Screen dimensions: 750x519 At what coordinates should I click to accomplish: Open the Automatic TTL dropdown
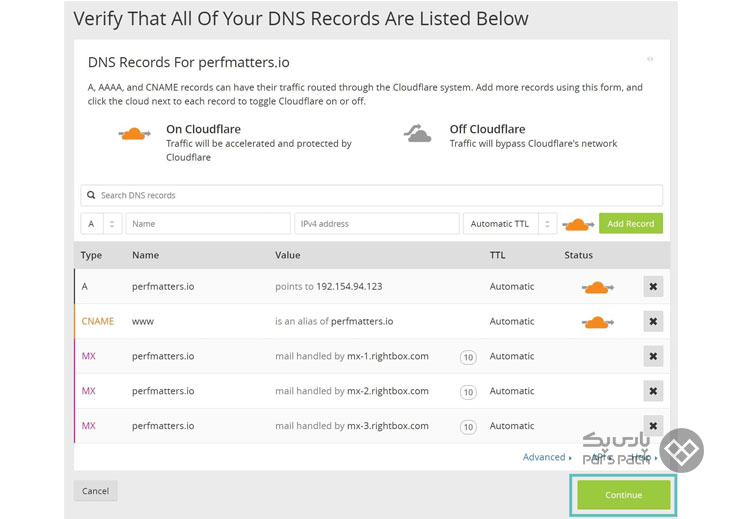click(x=510, y=223)
